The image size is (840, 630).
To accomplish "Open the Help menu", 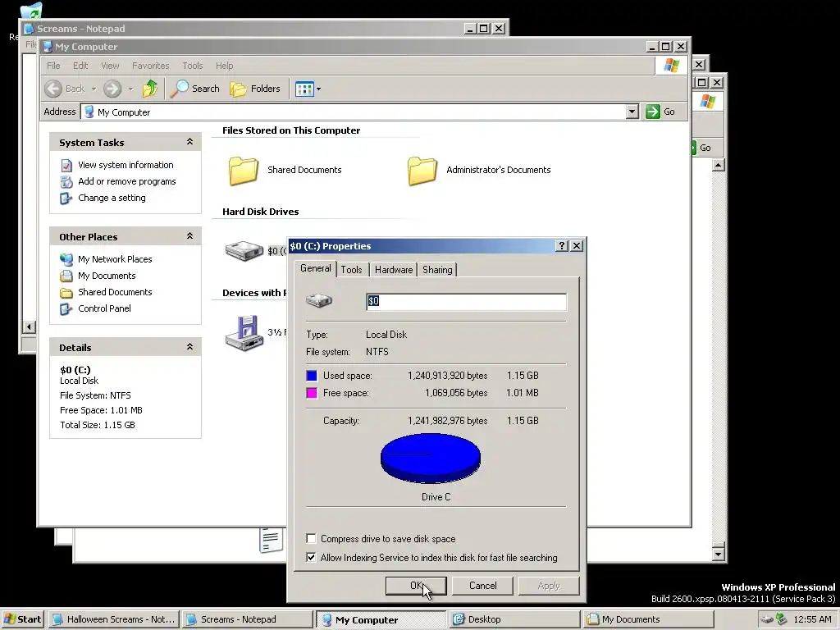I will point(225,66).
